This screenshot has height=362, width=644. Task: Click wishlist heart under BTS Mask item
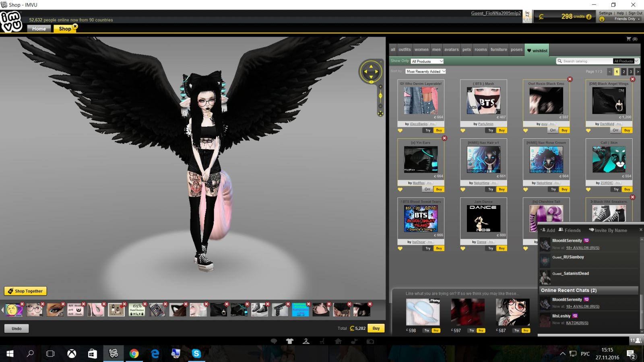tap(463, 130)
